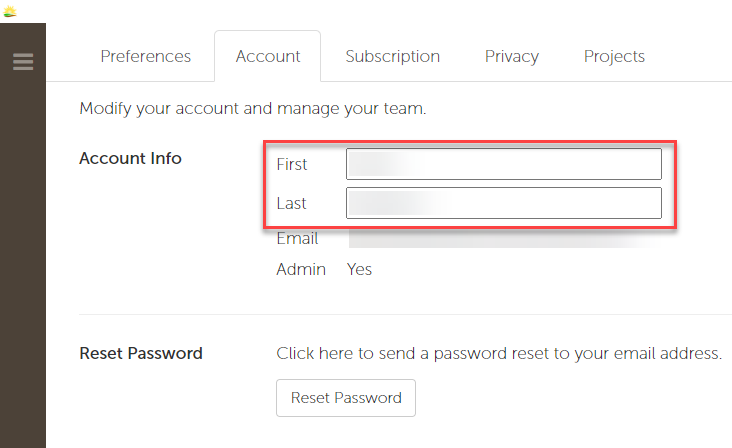
Task: Switch to the Projects tab
Action: point(614,56)
